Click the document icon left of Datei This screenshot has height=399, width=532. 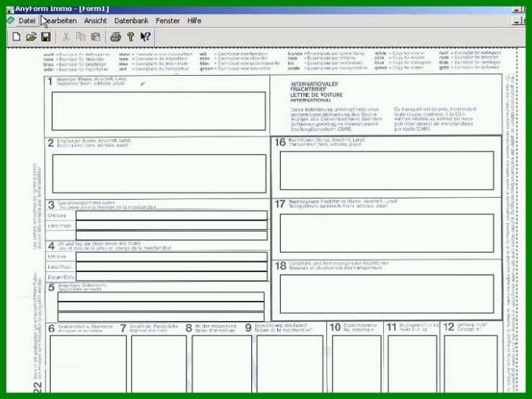click(x=11, y=20)
